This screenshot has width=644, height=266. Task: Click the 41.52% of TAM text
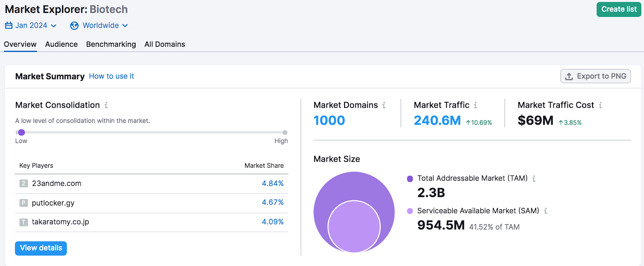[x=494, y=227]
